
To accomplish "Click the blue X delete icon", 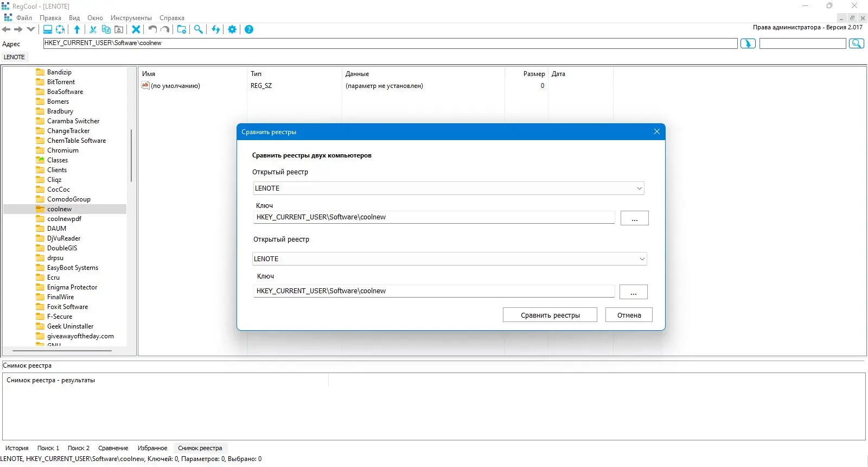I will pyautogui.click(x=136, y=29).
